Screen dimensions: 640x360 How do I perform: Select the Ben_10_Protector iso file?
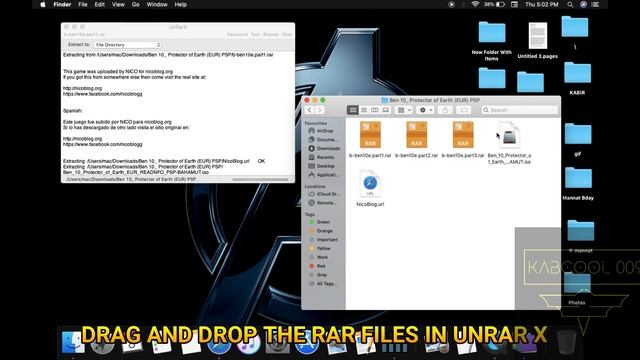509,142
